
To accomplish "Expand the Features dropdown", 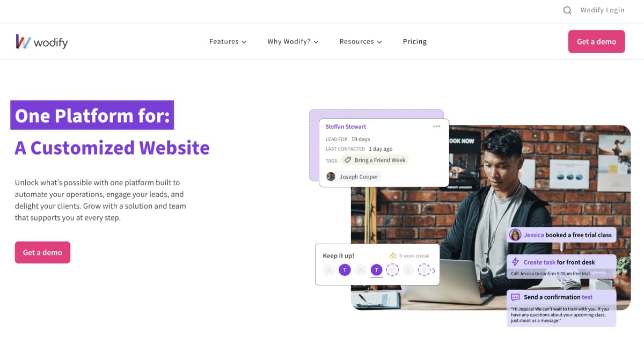I will [x=228, y=41].
